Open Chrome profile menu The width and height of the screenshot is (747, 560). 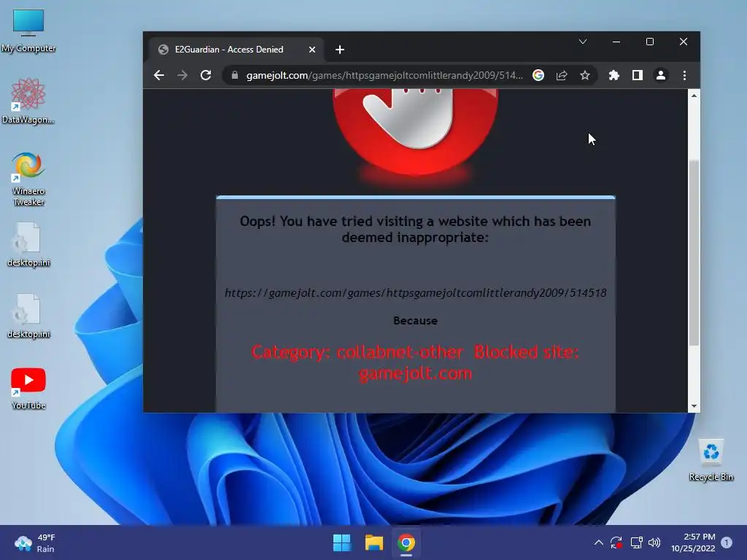661,75
